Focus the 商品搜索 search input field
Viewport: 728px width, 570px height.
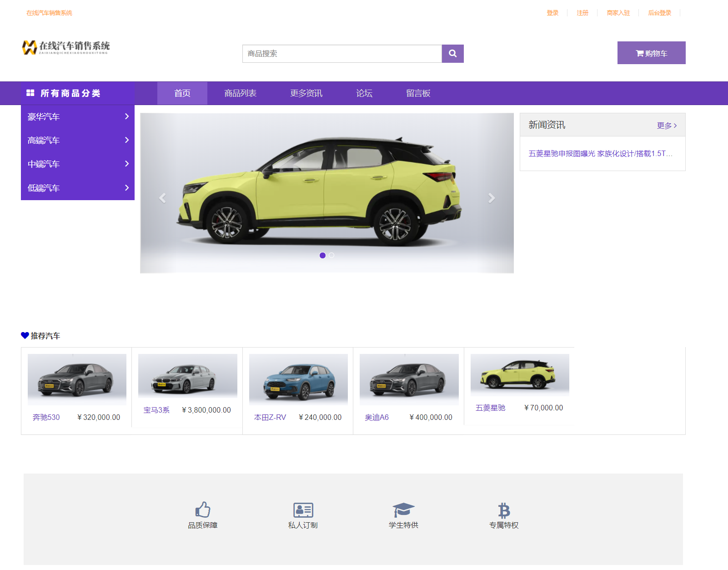(x=342, y=54)
